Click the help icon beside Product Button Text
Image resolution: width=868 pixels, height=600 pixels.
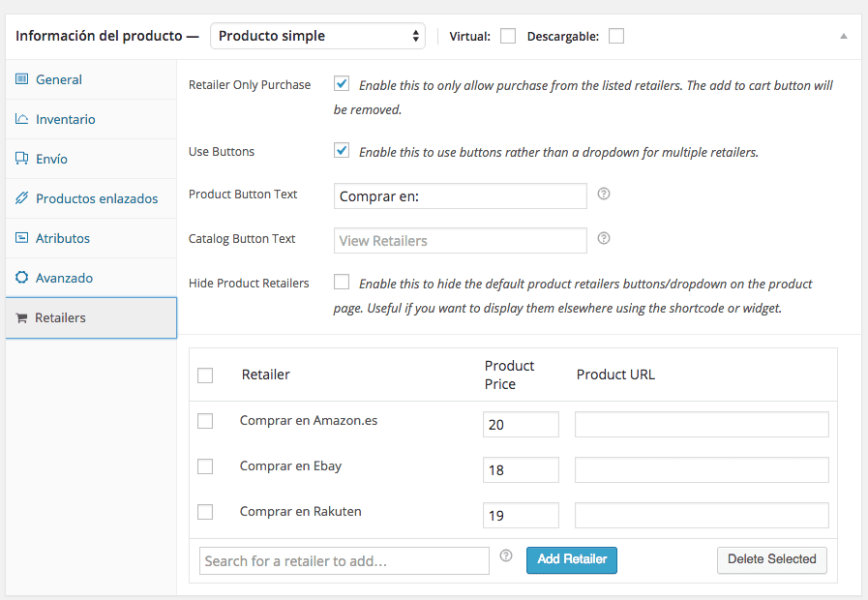pyautogui.click(x=604, y=194)
